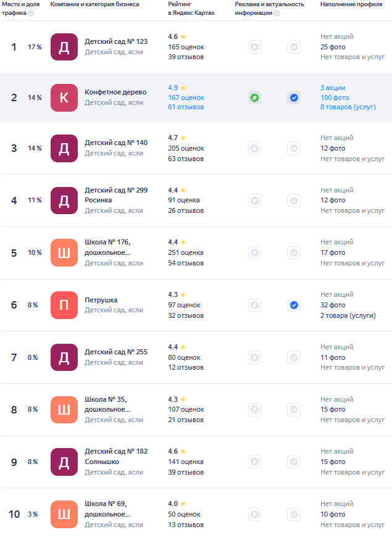
Task: Click the 50 оценок text
Action: [x=185, y=514]
